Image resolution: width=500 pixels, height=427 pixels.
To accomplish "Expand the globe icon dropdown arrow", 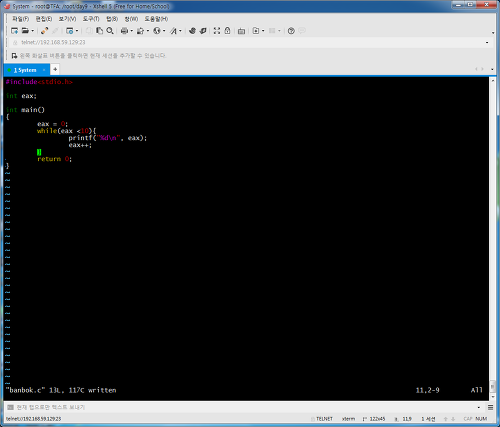I will [164, 31].
